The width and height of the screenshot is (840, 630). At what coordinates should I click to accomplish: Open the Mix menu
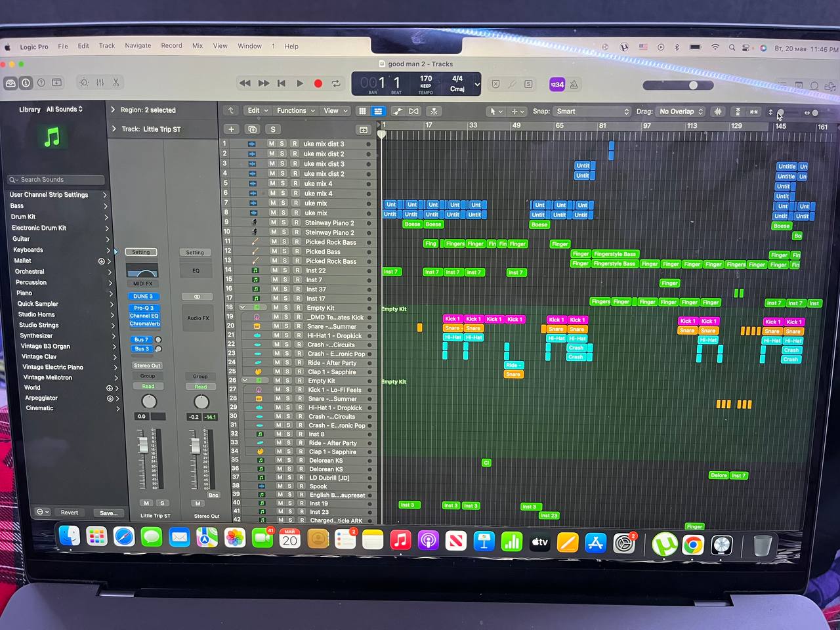click(198, 46)
